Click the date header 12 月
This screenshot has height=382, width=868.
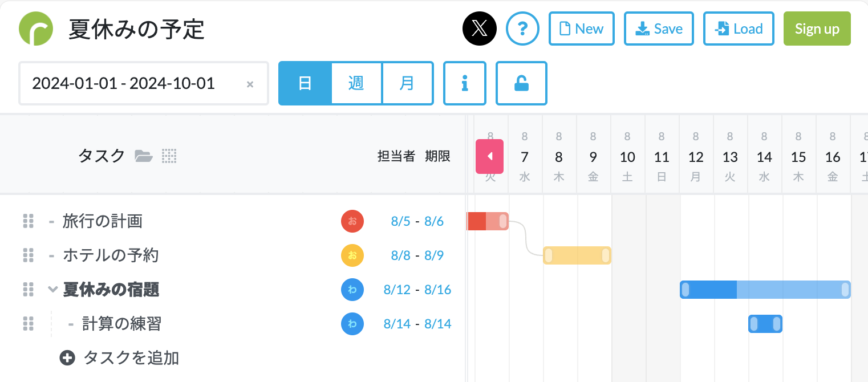click(x=696, y=157)
